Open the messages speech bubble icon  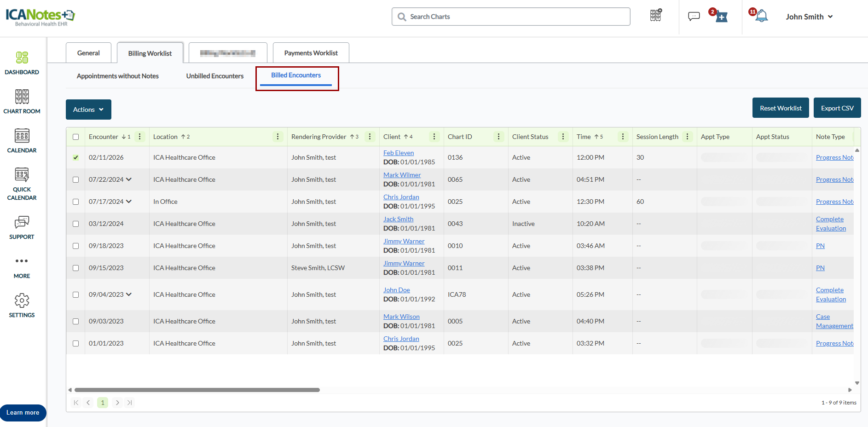coord(694,17)
